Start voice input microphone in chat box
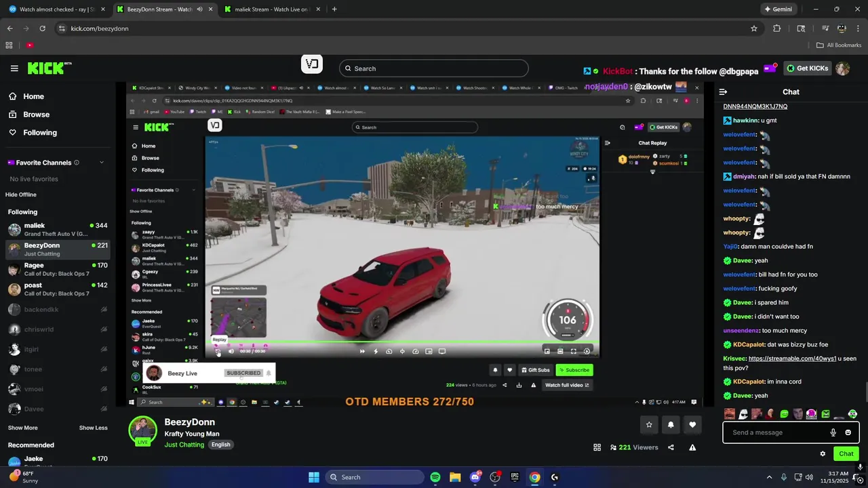868x488 pixels. pos(833,432)
